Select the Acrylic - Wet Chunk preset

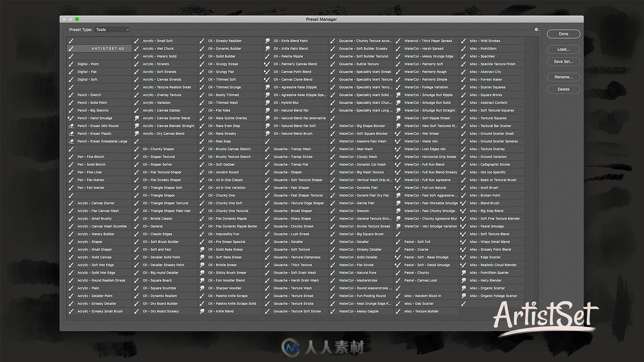pyautogui.click(x=165, y=48)
